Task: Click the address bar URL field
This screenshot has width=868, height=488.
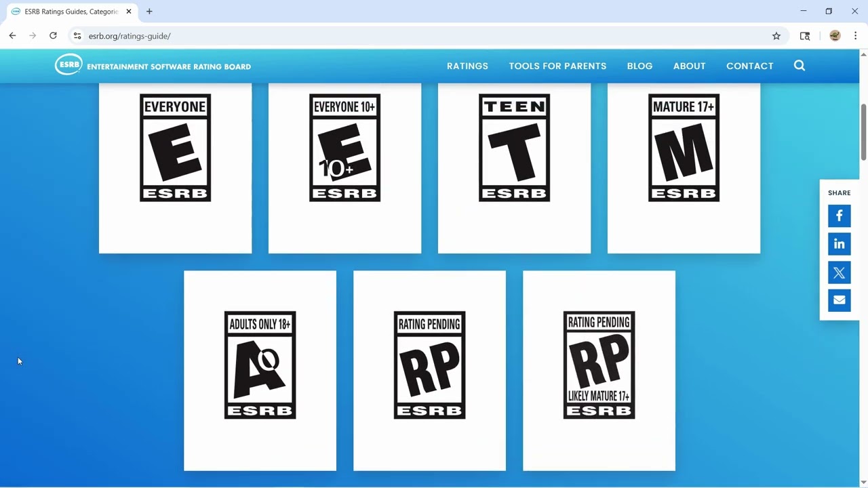Action: tap(429, 36)
